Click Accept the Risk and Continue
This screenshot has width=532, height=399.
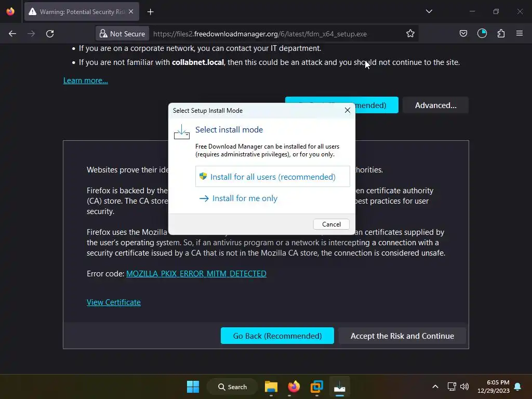click(402, 336)
